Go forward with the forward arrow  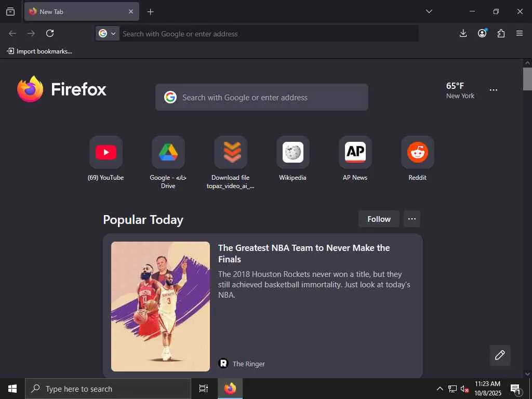pyautogui.click(x=31, y=33)
